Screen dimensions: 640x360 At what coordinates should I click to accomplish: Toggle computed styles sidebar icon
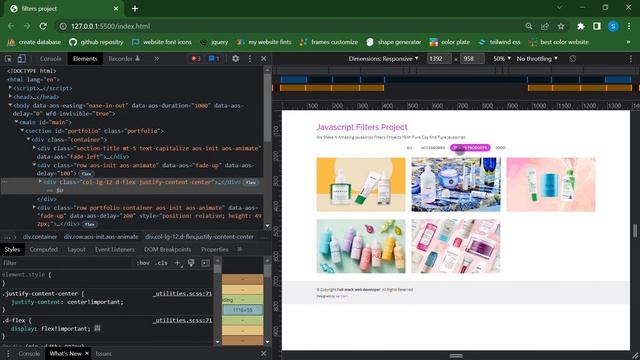pyautogui.click(x=205, y=263)
